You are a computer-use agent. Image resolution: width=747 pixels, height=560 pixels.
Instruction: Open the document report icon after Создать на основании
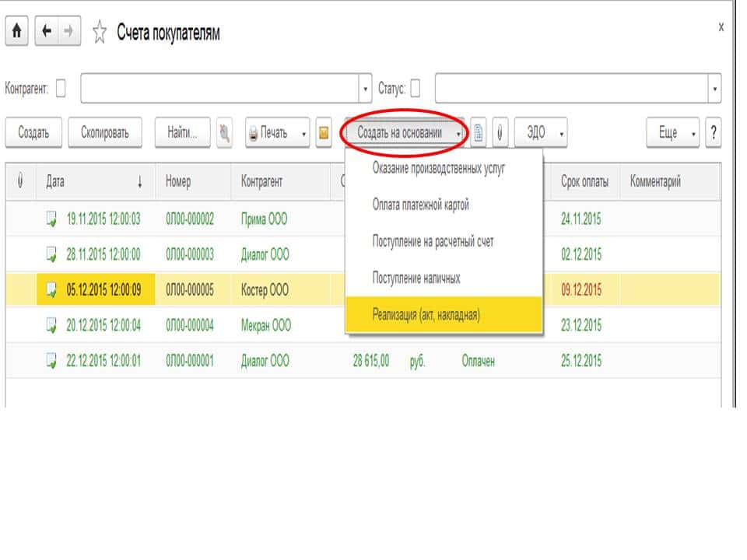479,133
